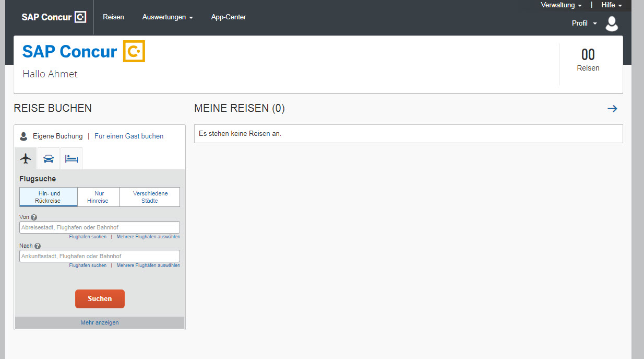Viewport: 644px width, 359px height.
Task: Switch to the car rental tab
Action: coord(49,159)
